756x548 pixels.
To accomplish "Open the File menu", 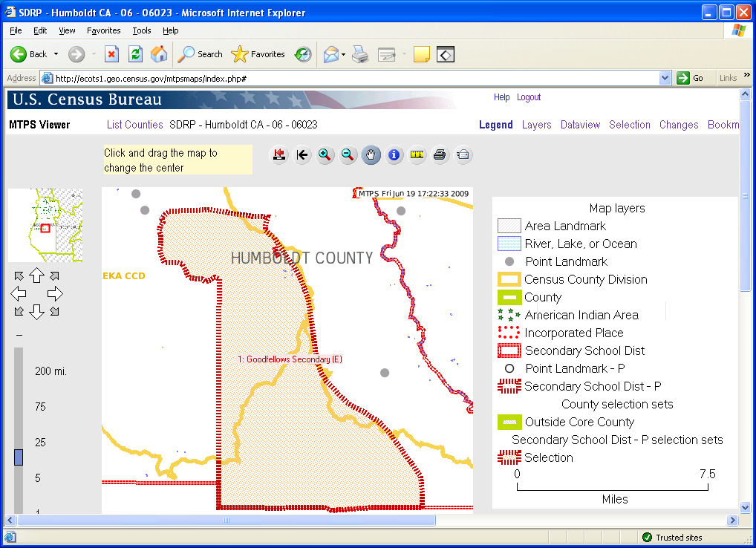I will (16, 30).
